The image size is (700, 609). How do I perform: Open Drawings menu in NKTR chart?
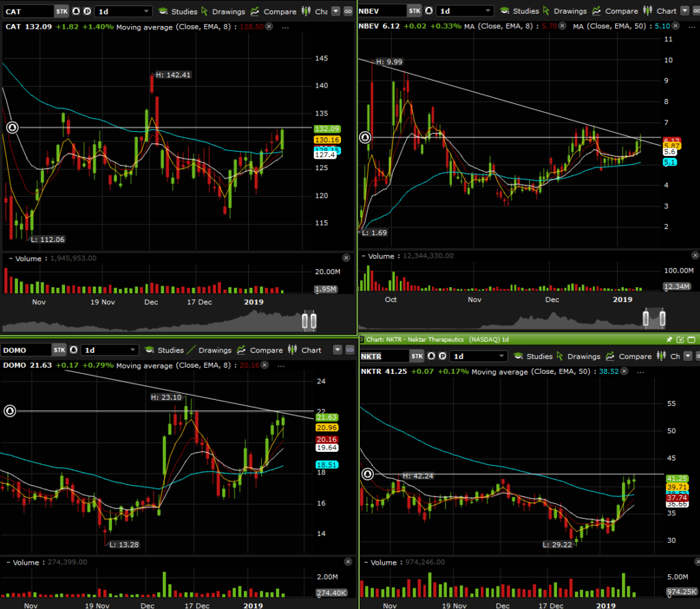(x=578, y=356)
